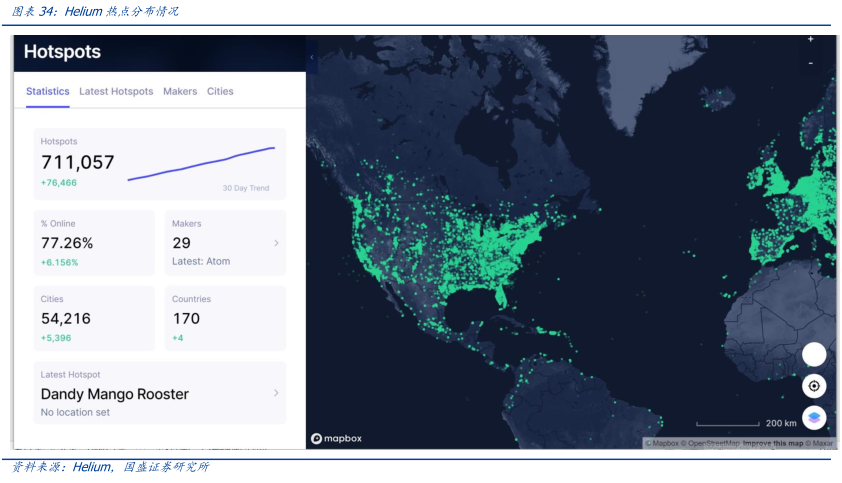Click the Makers count 29
Image resolution: width=842 pixels, height=483 pixels.
tap(182, 243)
